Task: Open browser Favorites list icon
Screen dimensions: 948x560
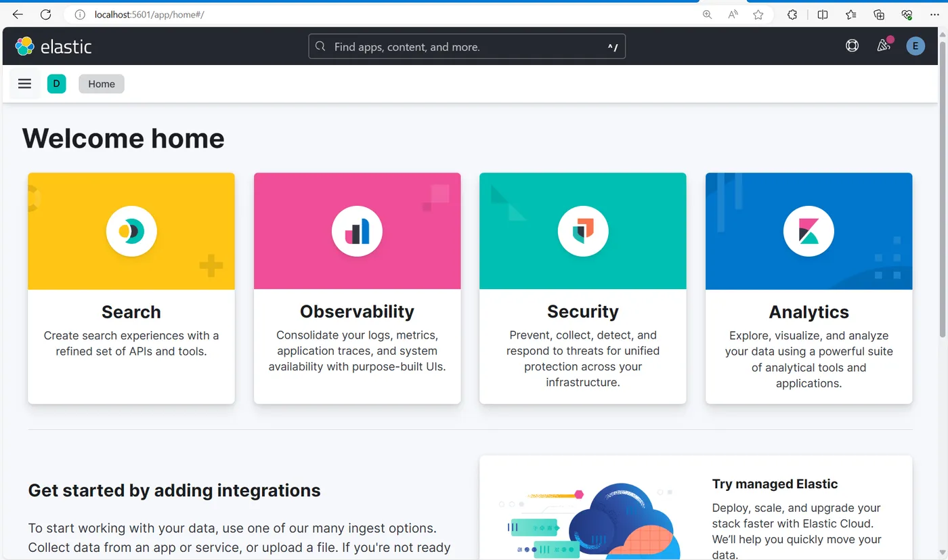Action: 851,14
